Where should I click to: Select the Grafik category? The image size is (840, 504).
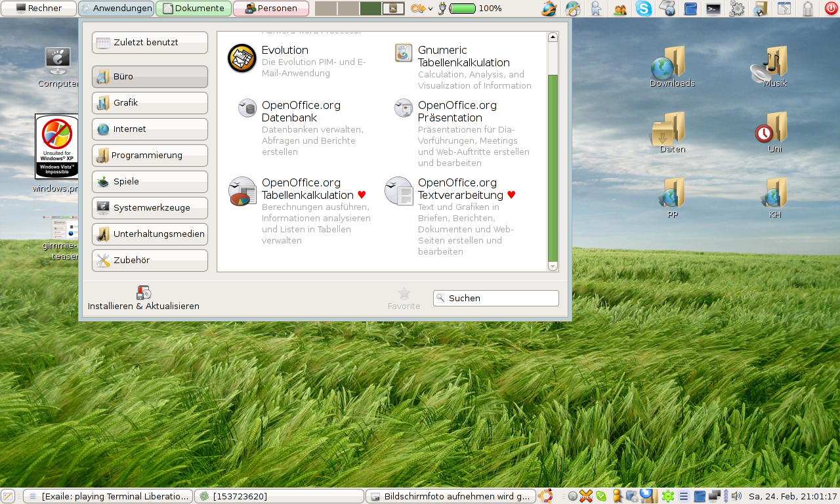click(x=150, y=103)
